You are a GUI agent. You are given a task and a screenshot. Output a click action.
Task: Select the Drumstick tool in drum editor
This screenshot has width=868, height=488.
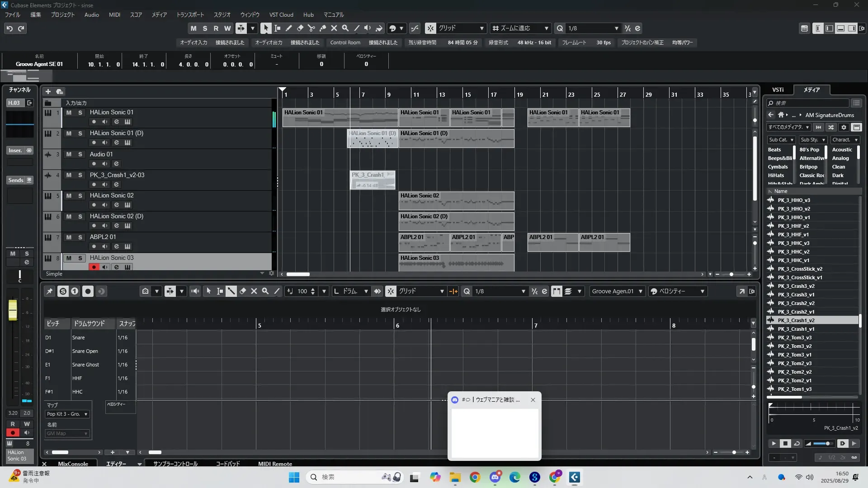click(x=231, y=291)
